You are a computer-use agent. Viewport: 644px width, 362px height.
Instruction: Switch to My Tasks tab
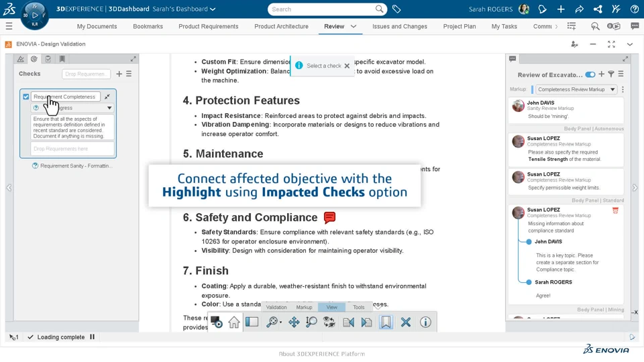(x=504, y=26)
